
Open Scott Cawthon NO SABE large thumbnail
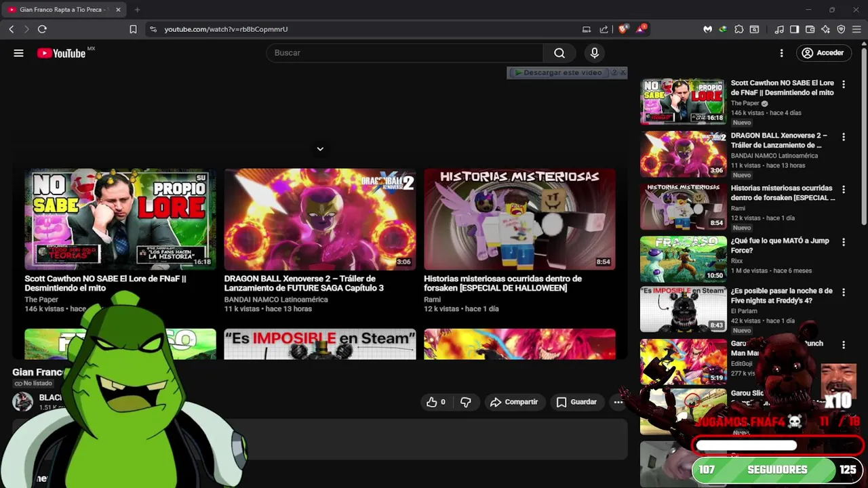pyautogui.click(x=120, y=220)
